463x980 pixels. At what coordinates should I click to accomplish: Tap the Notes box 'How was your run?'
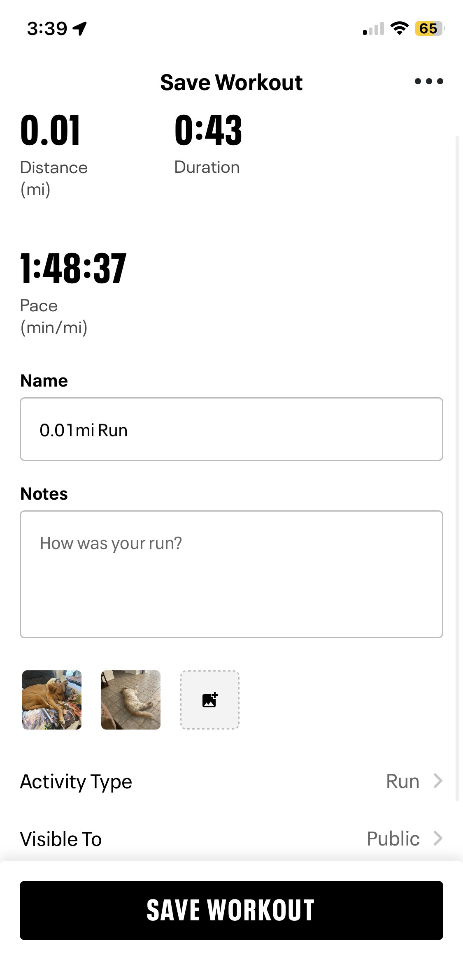tap(231, 574)
